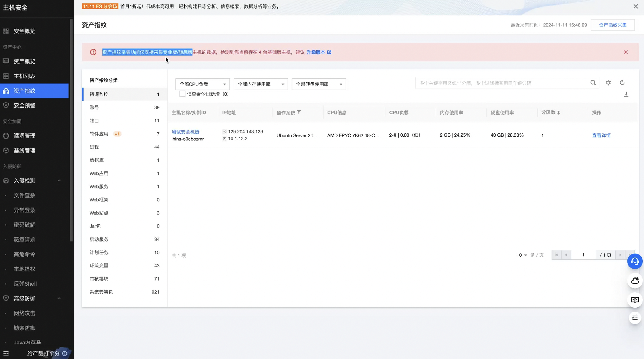Screen dimensions: 644x359
Task: Open the host list sidebar item
Action: pyautogui.click(x=24, y=76)
